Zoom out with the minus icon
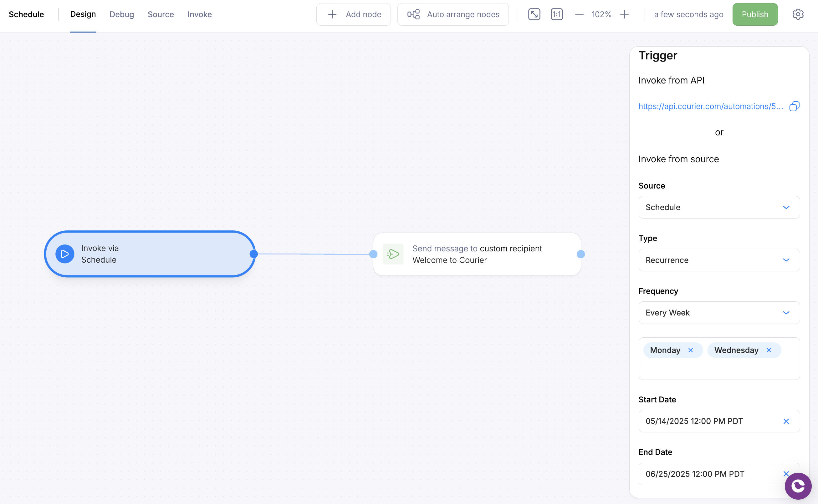The width and height of the screenshot is (818, 504). click(x=579, y=14)
